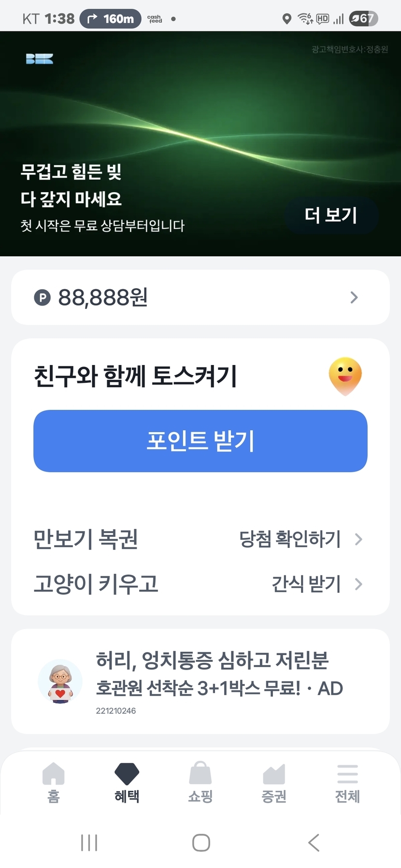401x868 pixels.
Task: Open the chevron next to 당첨 확인하기
Action: click(x=358, y=539)
